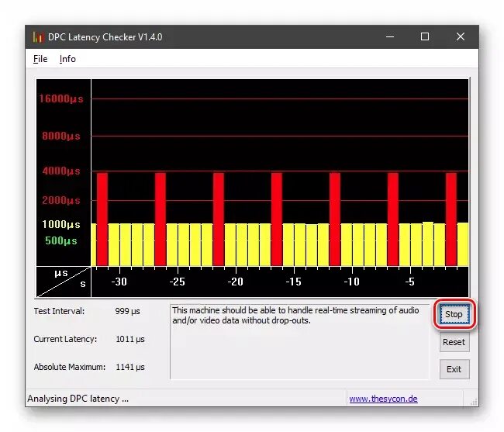The image size is (504, 432).
Task: Click the Current Latency value 1011 µs
Action: (130, 340)
